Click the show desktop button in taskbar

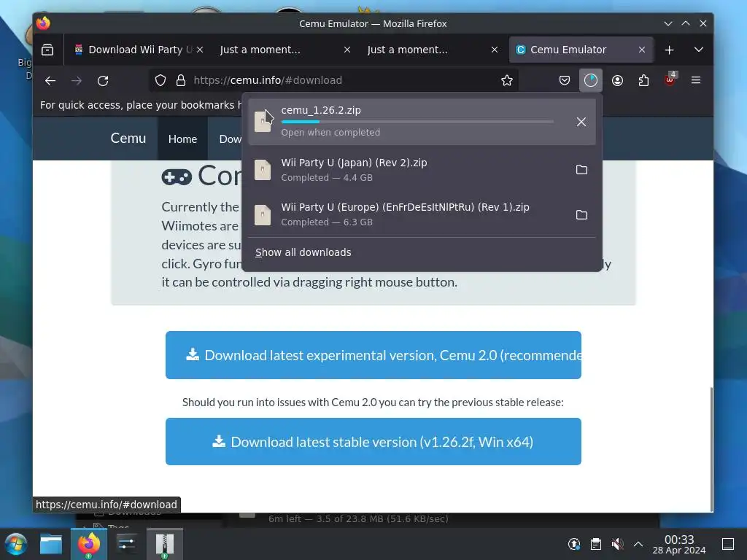728,544
